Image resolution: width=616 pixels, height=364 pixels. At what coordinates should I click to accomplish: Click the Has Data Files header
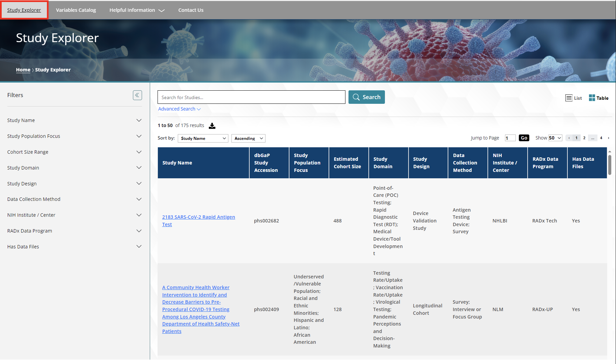[x=587, y=163]
